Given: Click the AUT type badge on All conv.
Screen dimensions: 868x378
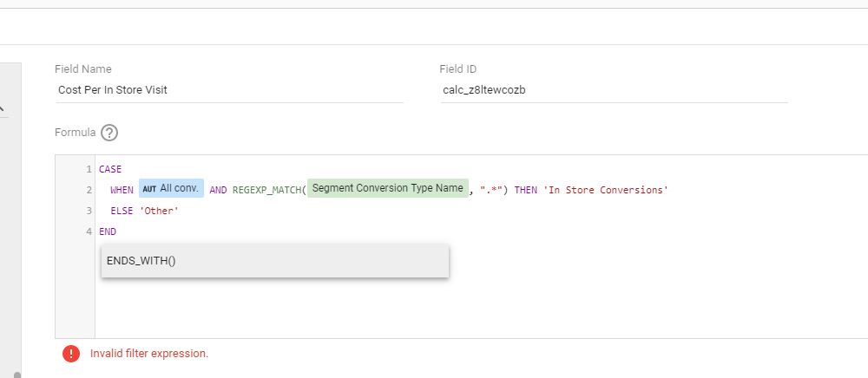Looking at the screenshot, I should pos(148,188).
